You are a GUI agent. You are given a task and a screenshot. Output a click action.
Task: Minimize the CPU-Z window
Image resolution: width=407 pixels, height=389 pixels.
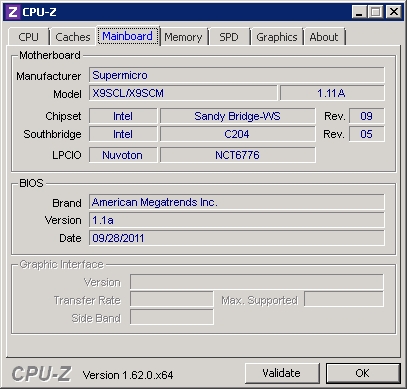(x=359, y=12)
